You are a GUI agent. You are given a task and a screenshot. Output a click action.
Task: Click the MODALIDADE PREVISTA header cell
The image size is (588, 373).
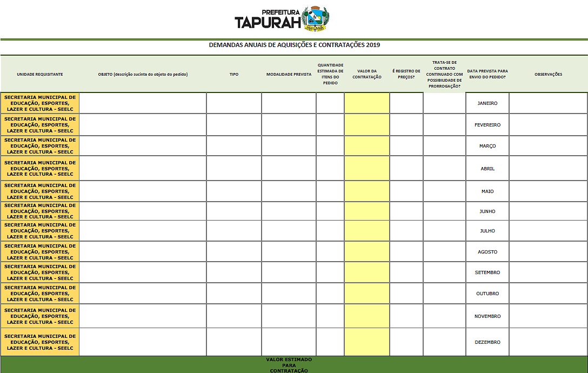pos(289,74)
